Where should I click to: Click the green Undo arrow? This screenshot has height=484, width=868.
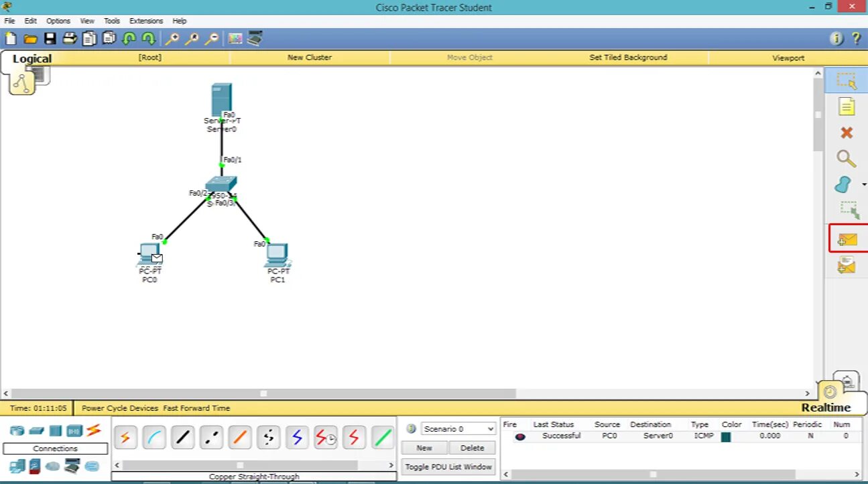[x=129, y=39]
